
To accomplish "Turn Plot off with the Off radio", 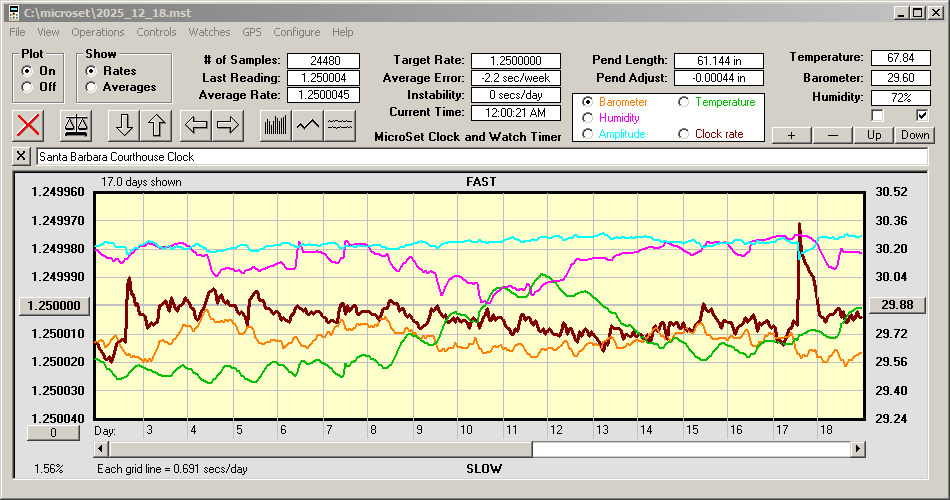I will click(26, 87).
